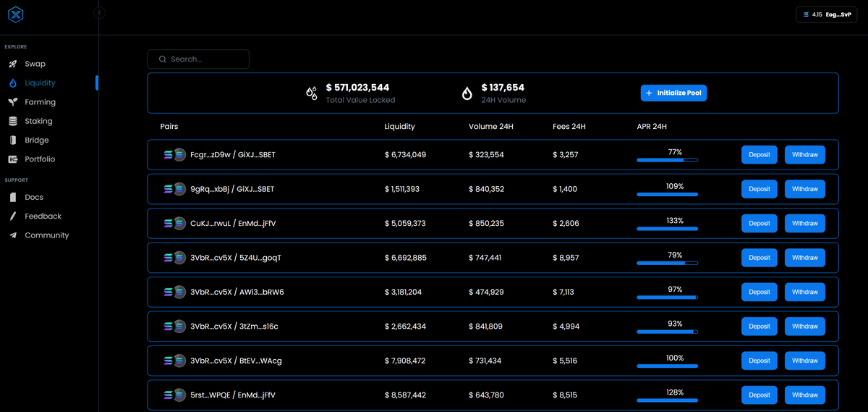Withdraw from Fcgr...zD9w / GiXJ...SBET pool
This screenshot has width=868, height=412.
click(x=805, y=154)
